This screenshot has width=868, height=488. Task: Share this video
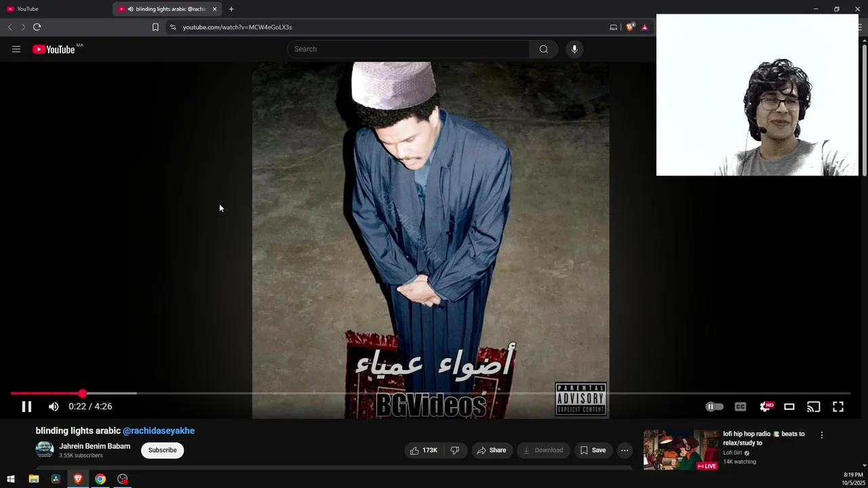click(x=492, y=450)
